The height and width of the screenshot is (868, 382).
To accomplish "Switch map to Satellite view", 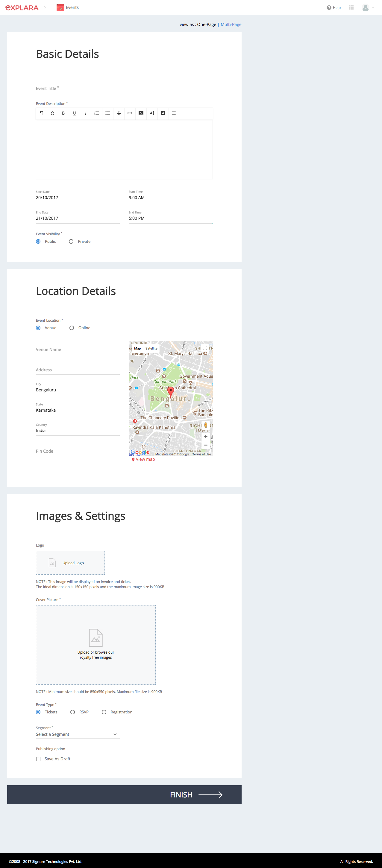I will pos(151,348).
